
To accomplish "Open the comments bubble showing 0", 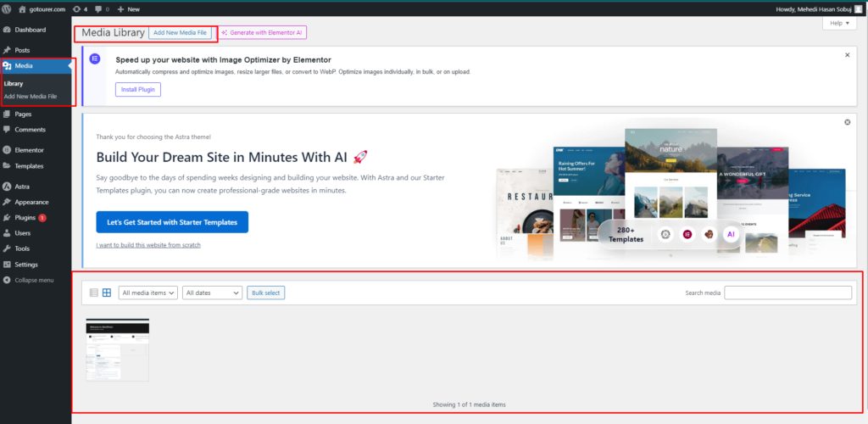I will (103, 9).
